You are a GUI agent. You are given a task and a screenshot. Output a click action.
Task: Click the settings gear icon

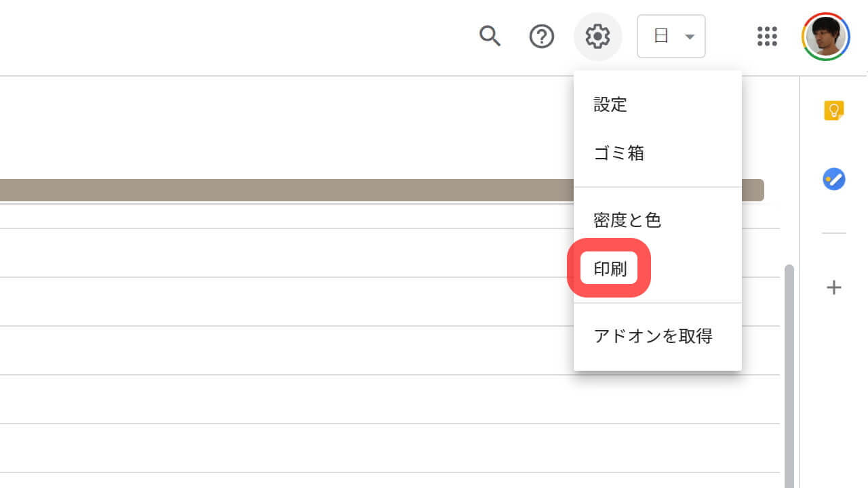pyautogui.click(x=597, y=37)
